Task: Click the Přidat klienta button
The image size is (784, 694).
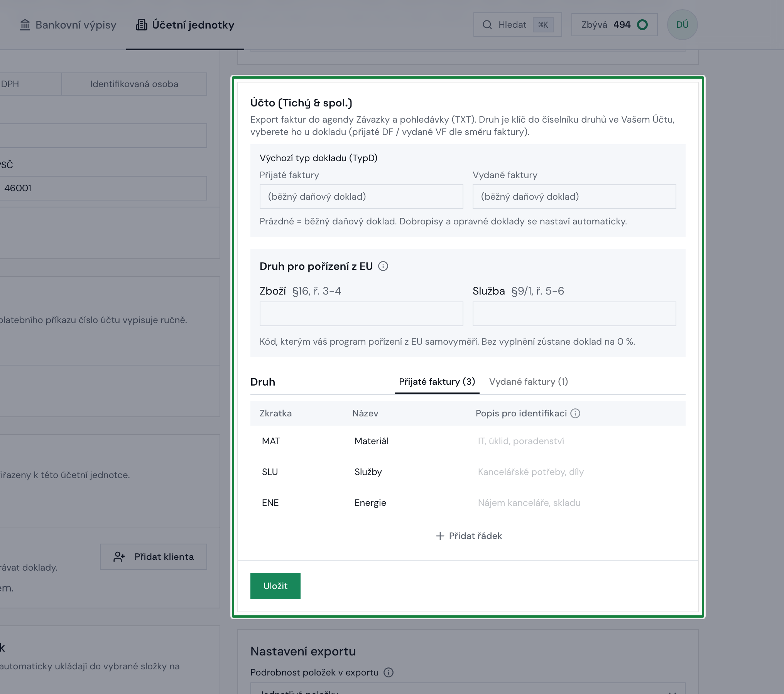Action: point(154,557)
